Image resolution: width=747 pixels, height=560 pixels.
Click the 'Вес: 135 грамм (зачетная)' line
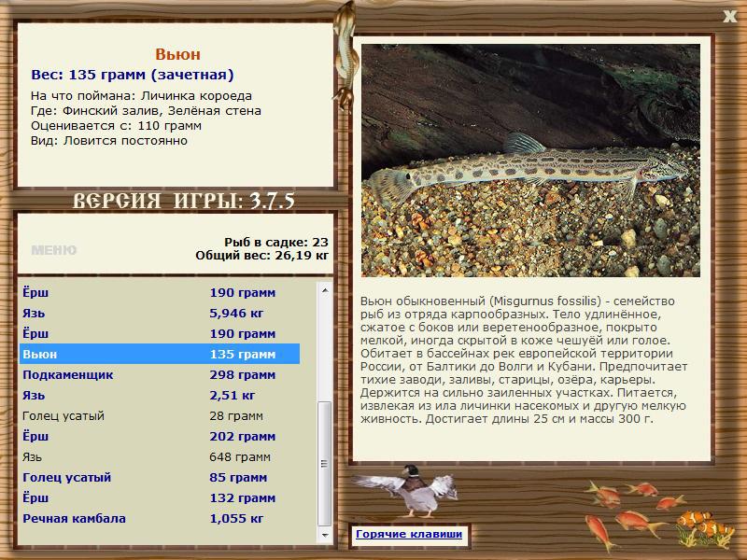point(133,75)
